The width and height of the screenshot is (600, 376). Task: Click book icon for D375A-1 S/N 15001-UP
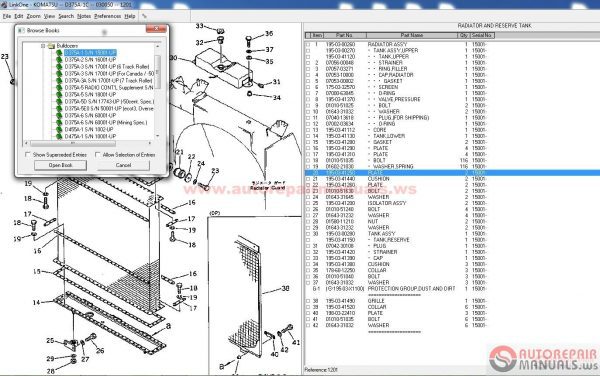point(59,53)
